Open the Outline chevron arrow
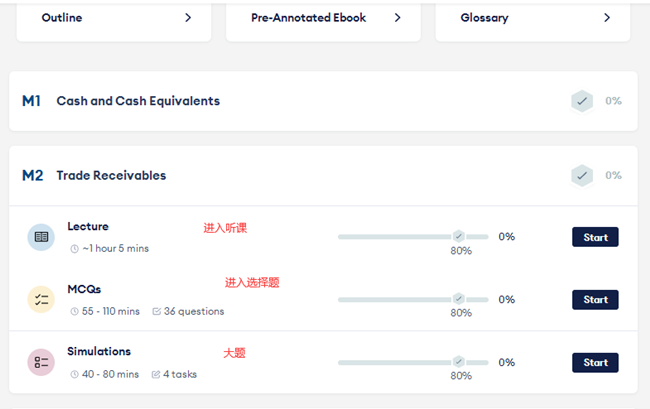Viewport: 650px width, 409px height. (188, 18)
